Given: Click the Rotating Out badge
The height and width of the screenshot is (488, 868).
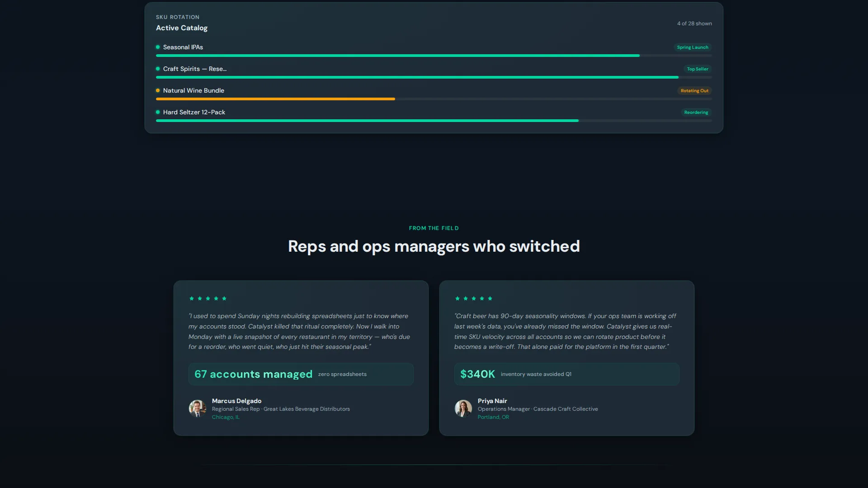Looking at the screenshot, I should pyautogui.click(x=694, y=91).
